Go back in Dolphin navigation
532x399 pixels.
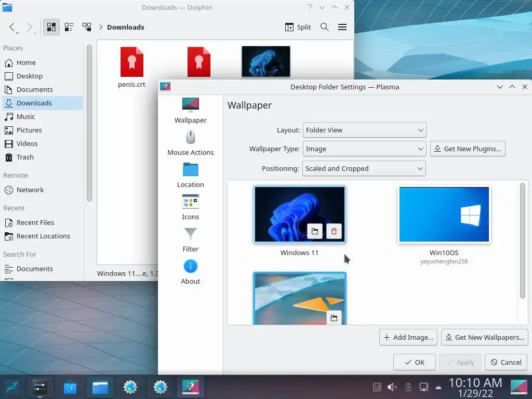click(12, 27)
